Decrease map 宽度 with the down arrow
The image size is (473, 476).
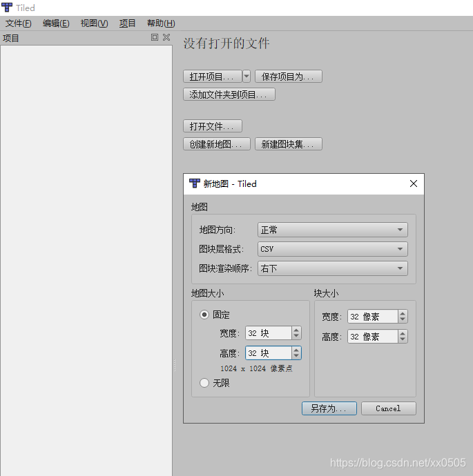pyautogui.click(x=296, y=336)
